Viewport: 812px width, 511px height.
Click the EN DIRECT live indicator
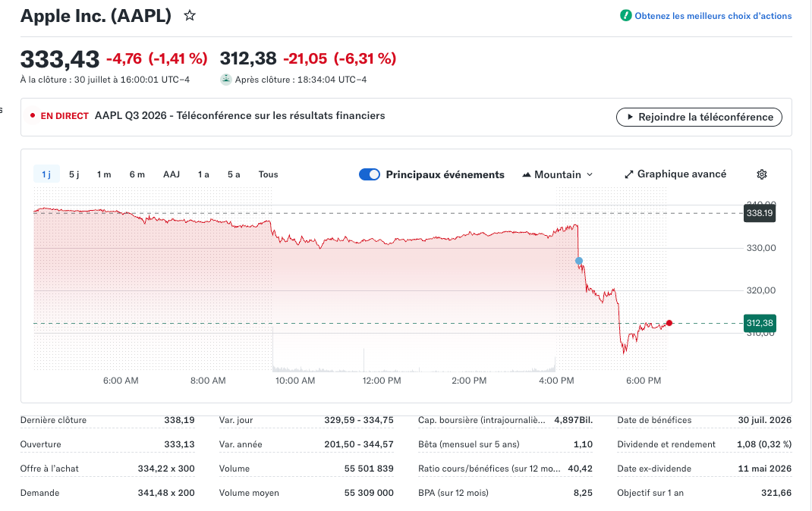point(59,116)
